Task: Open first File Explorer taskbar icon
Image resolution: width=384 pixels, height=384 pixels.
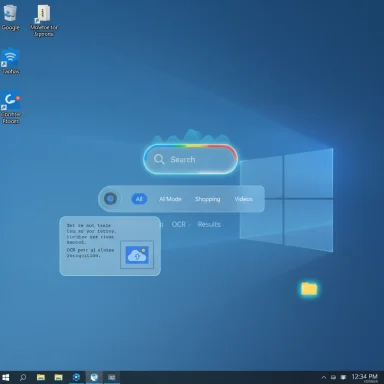Action: point(41,377)
